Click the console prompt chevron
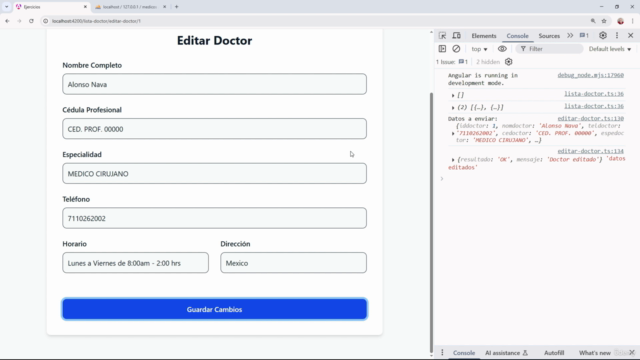The width and height of the screenshot is (640, 360). pyautogui.click(x=442, y=178)
